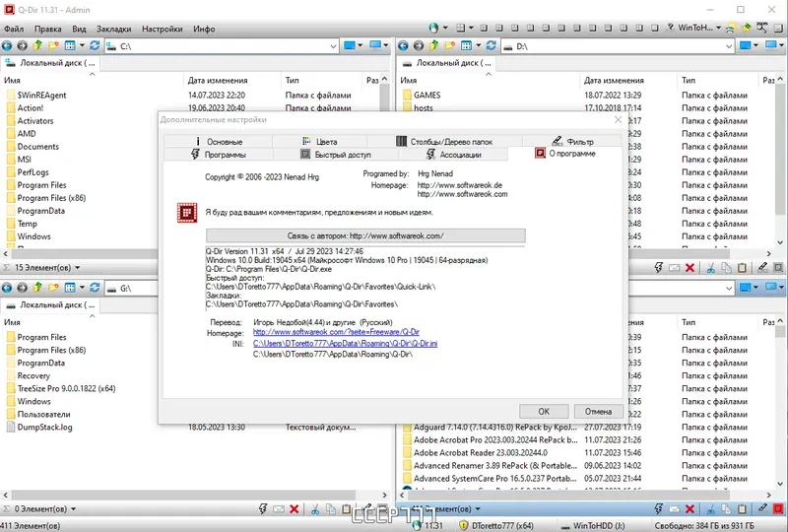Open pane layout dropdown in main toolbar
The height and width of the screenshot is (532, 788).
click(x=471, y=28)
